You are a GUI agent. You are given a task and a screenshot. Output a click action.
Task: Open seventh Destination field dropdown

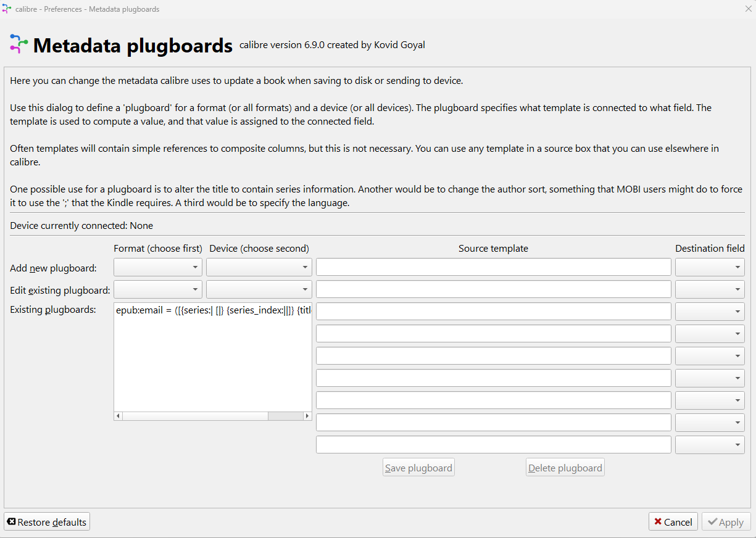pos(710,400)
